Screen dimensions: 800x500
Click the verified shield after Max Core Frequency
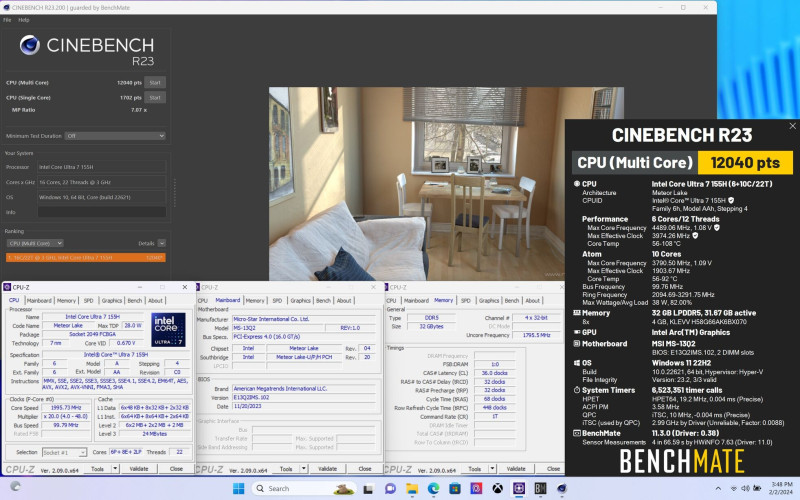point(716,228)
